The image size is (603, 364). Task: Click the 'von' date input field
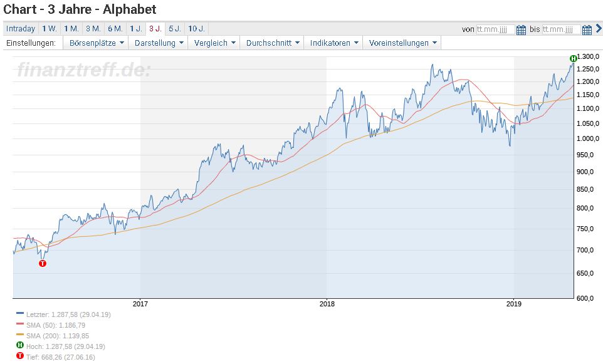[495, 29]
